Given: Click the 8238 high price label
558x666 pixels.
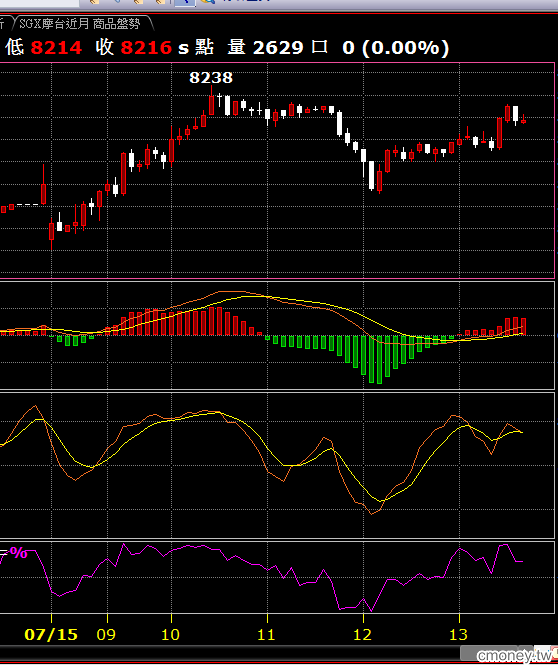Looking at the screenshot, I should (x=211, y=77).
